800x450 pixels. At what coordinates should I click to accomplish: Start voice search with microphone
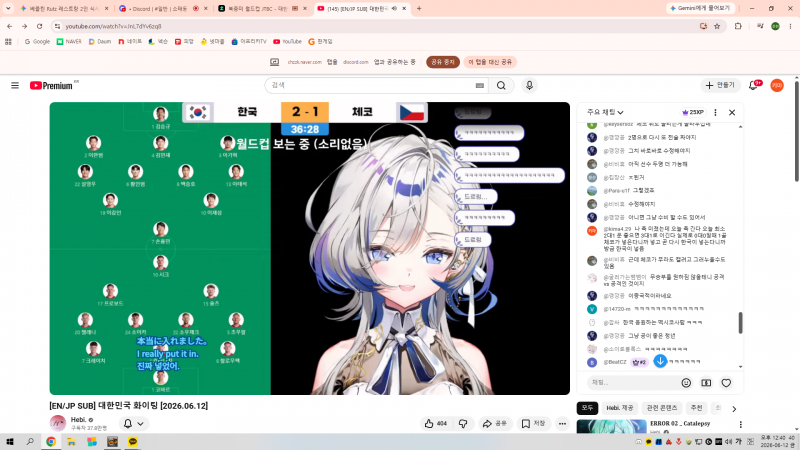click(x=529, y=86)
